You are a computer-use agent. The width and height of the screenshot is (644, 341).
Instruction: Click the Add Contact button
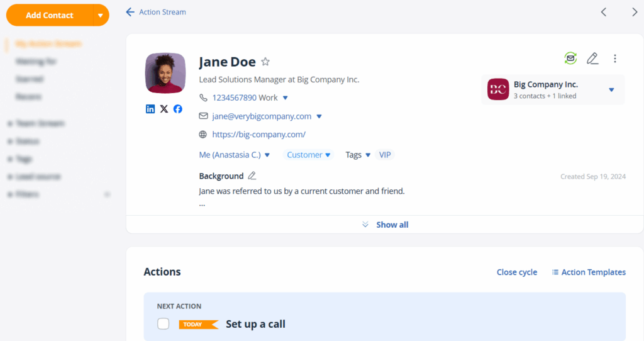pyautogui.click(x=50, y=15)
